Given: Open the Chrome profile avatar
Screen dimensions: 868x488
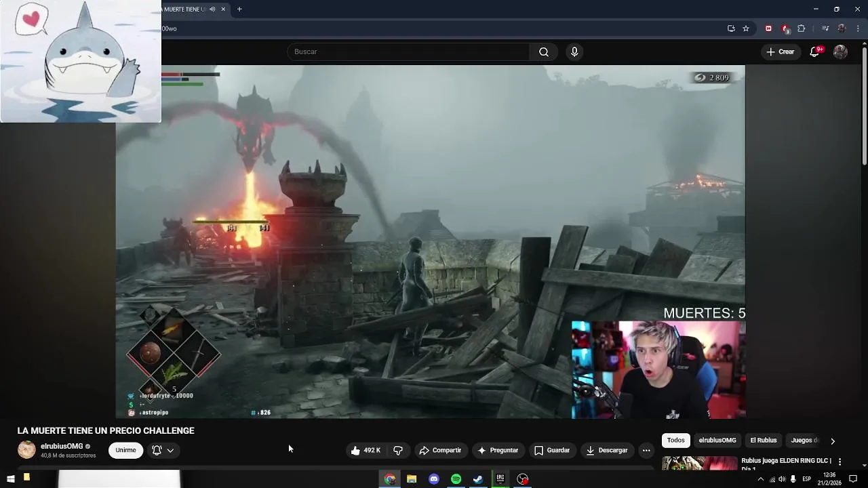Looking at the screenshot, I should pyautogui.click(x=842, y=28).
